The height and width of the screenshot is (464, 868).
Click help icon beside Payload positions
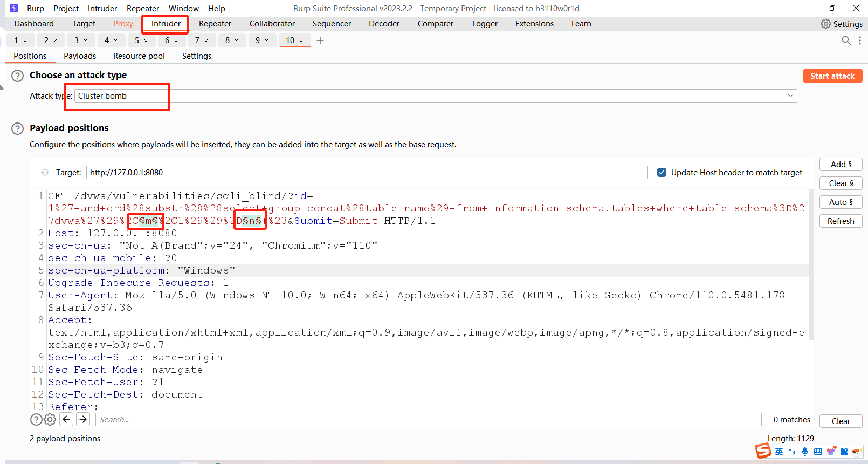coord(18,128)
